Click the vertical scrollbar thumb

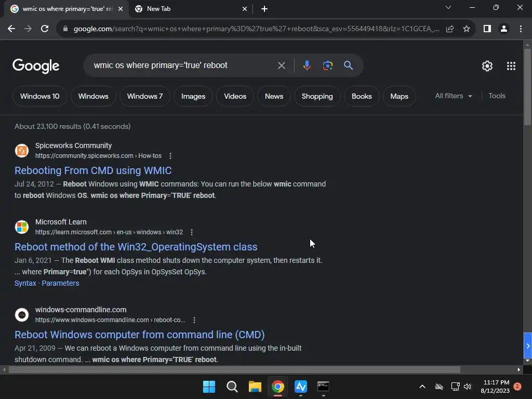coord(527,87)
